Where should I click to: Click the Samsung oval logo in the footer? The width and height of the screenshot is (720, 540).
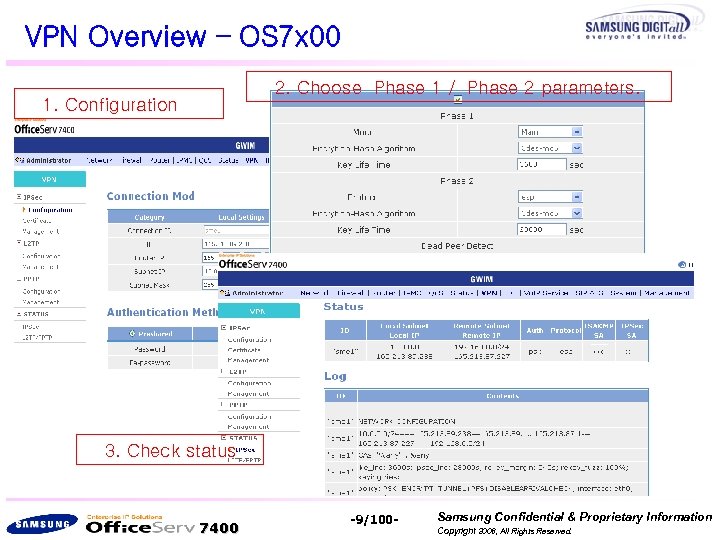pyautogui.click(x=43, y=524)
